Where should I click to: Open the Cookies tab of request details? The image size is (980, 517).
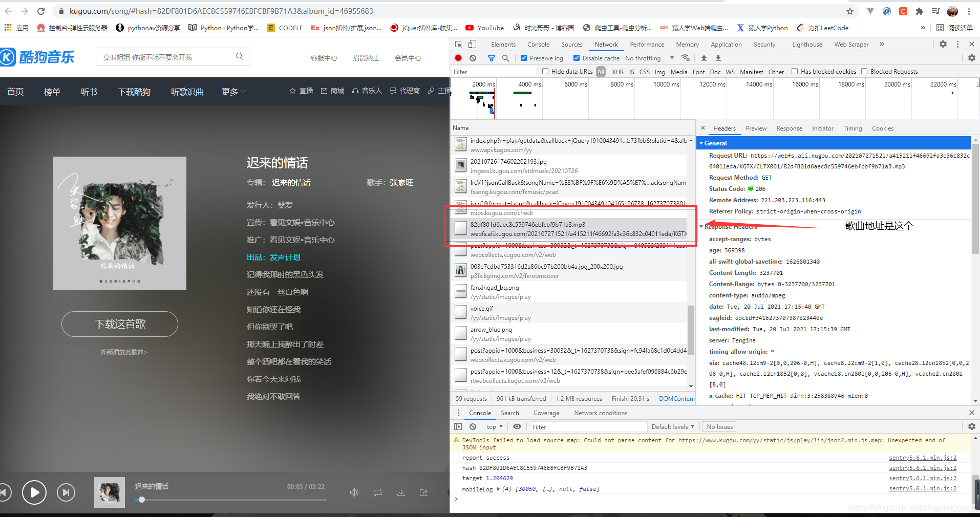883,128
